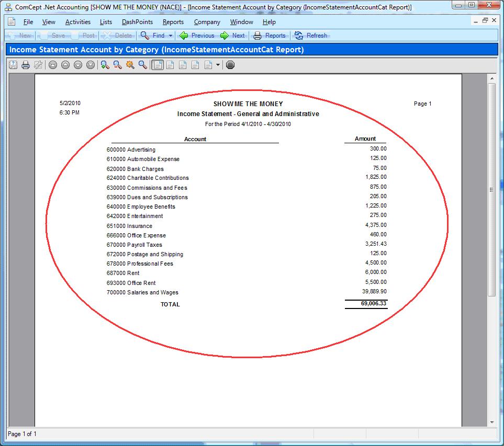Click the export/save report icon
504x446 pixels.
point(13,65)
